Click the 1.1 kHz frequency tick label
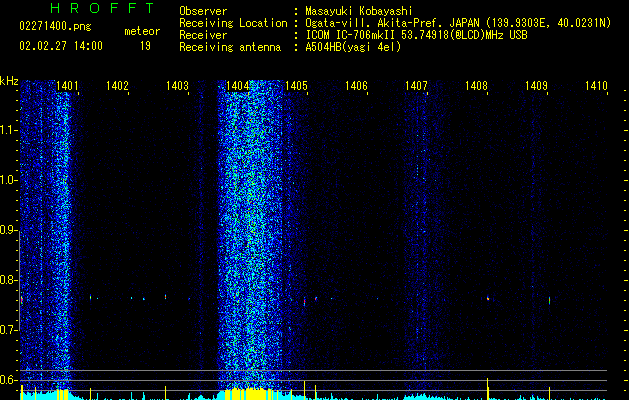This screenshot has height=400, width=629. 9,130
